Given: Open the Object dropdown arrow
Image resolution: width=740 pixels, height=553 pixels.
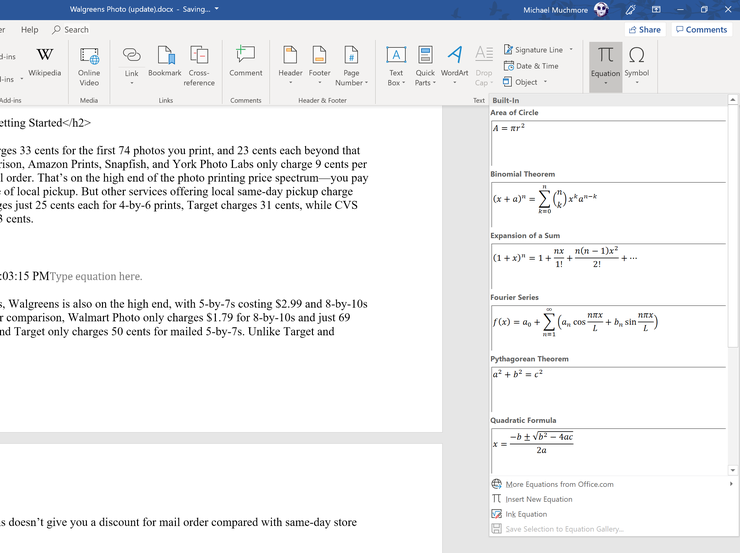Looking at the screenshot, I should (x=547, y=82).
